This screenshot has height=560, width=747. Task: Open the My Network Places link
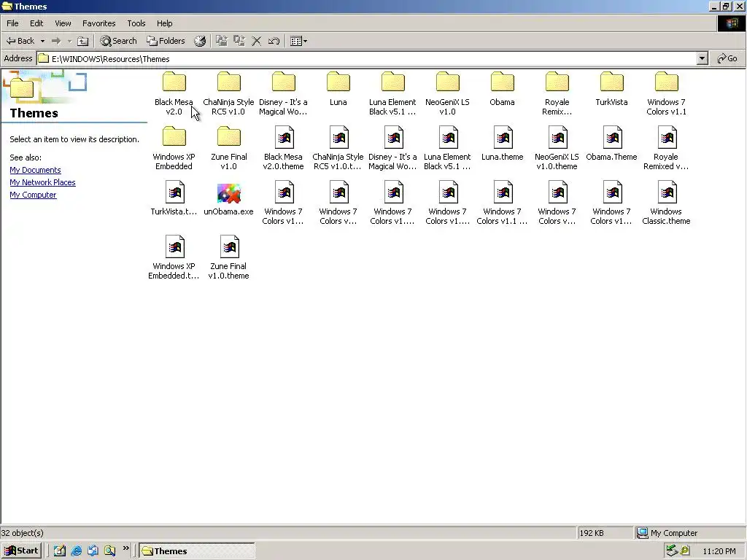coord(42,182)
